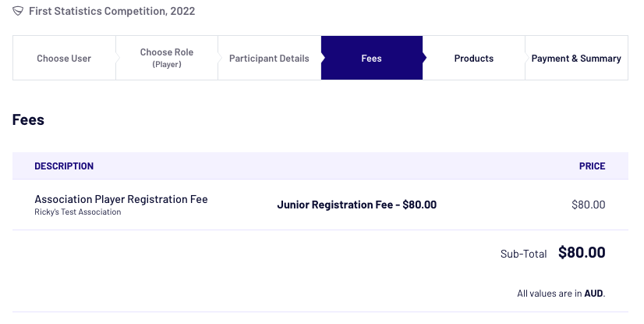This screenshot has width=644, height=324.
Task: Click the DESCRIPTION column header
Action: [64, 166]
